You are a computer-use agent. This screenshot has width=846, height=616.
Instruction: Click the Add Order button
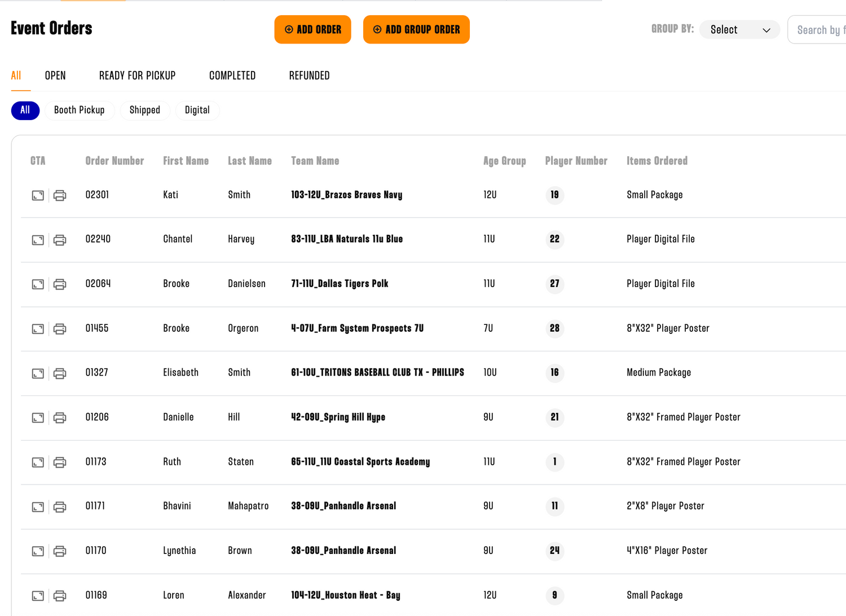pyautogui.click(x=312, y=29)
